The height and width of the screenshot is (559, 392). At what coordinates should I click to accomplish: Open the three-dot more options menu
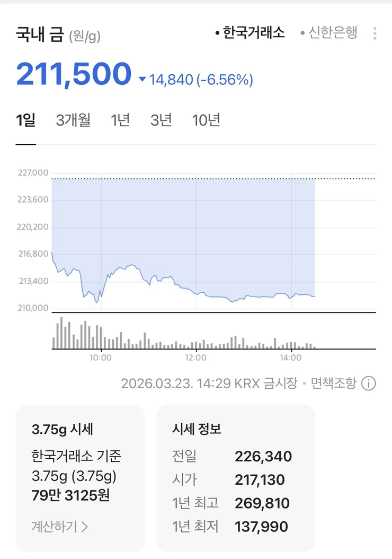(x=375, y=33)
